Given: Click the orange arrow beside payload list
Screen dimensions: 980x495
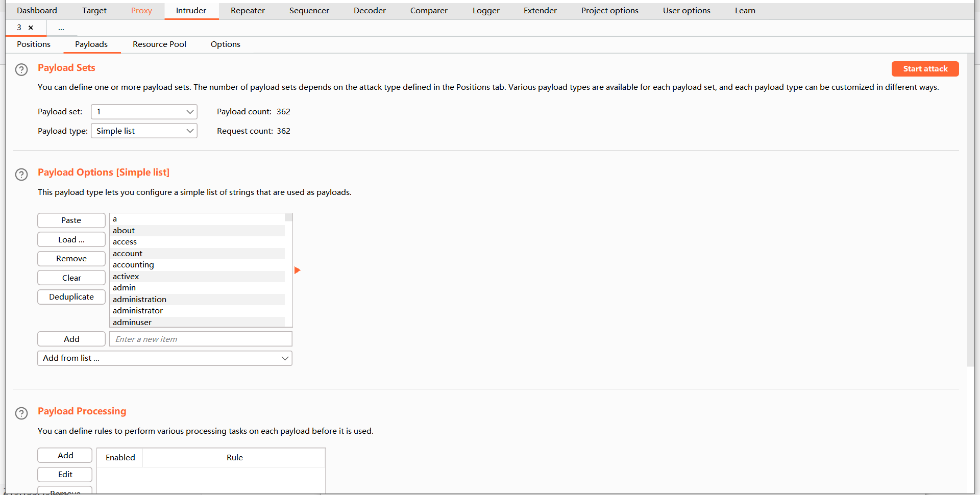Looking at the screenshot, I should tap(298, 270).
